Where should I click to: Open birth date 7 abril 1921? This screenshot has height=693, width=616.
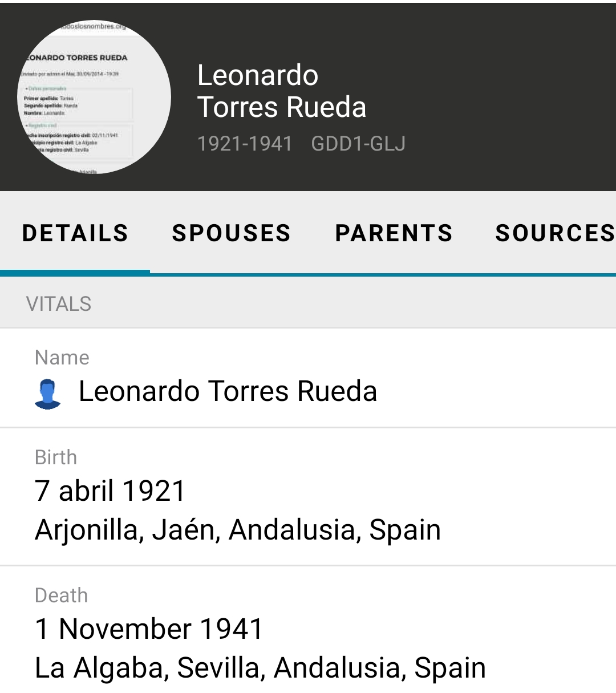click(x=111, y=491)
